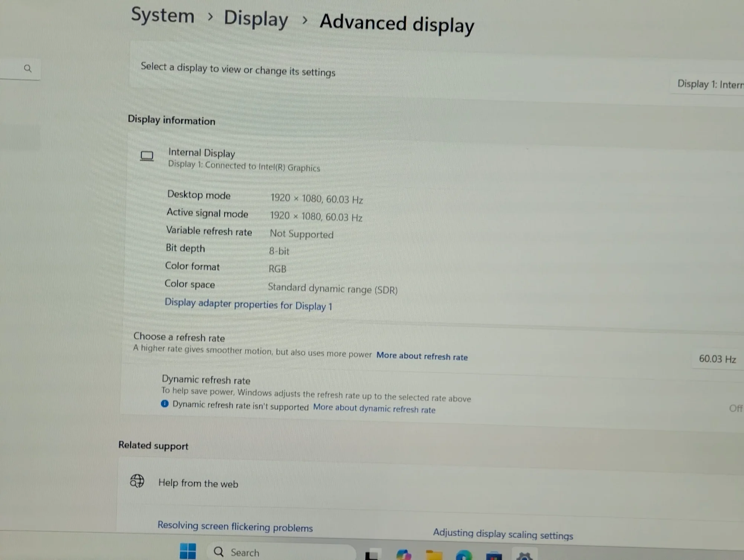Open the Windows Start button
The height and width of the screenshot is (560, 744).
(188, 551)
